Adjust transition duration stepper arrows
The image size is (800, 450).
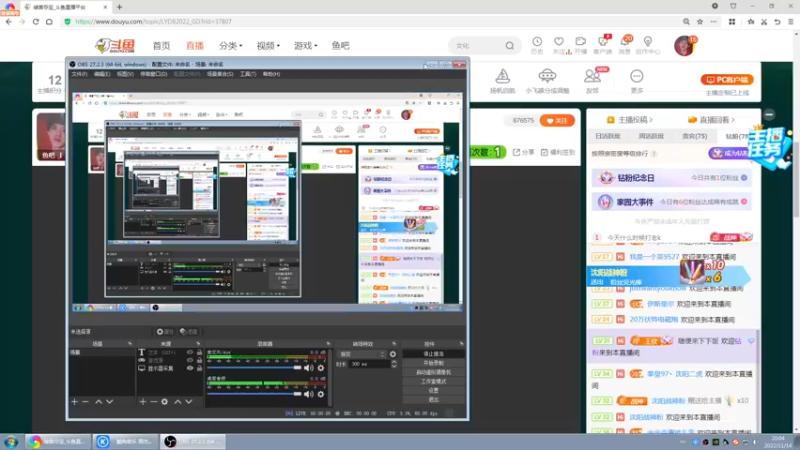[394, 364]
